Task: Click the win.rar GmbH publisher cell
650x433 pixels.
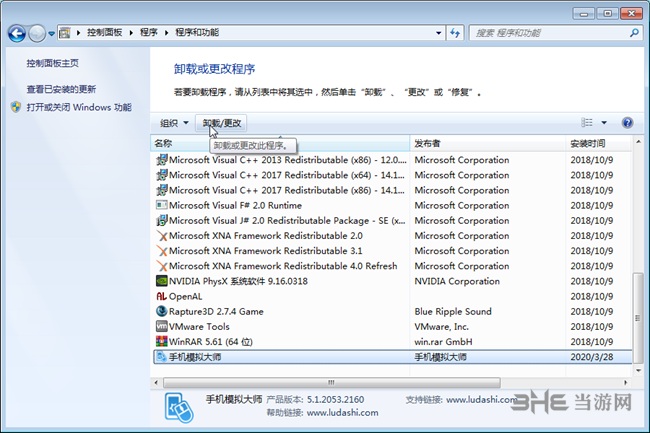Action: click(x=444, y=342)
